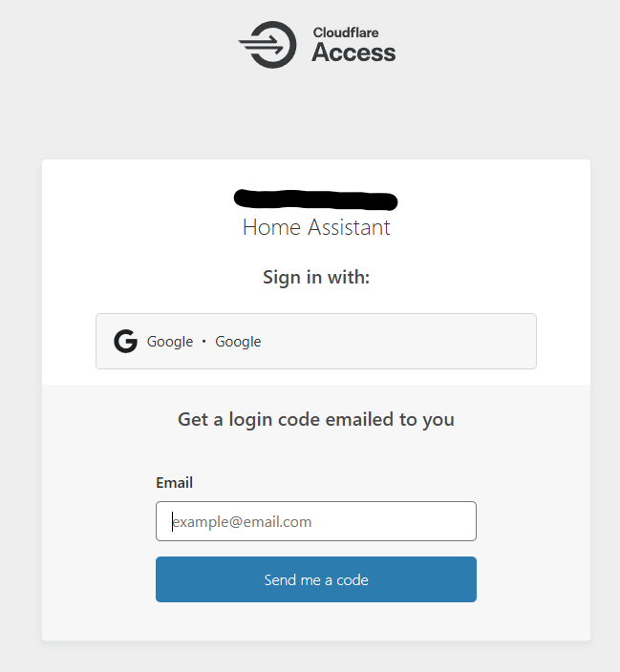Click the "Sign in with:" heading

pyautogui.click(x=315, y=277)
